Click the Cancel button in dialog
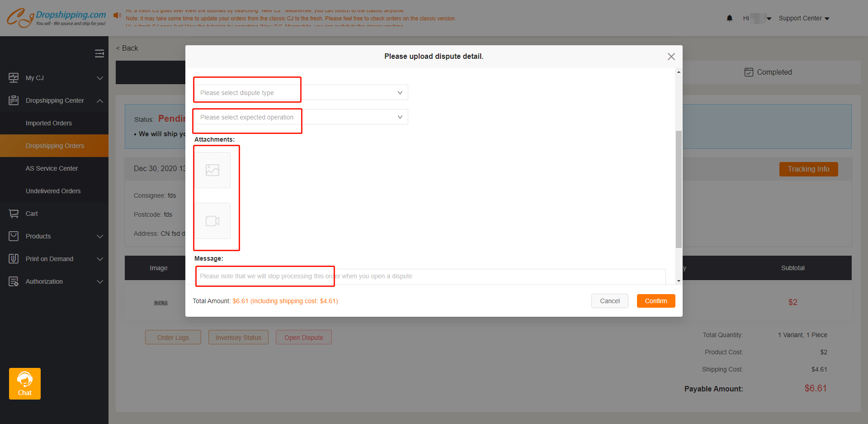Screen dimensions: 868x424 (x=609, y=301)
